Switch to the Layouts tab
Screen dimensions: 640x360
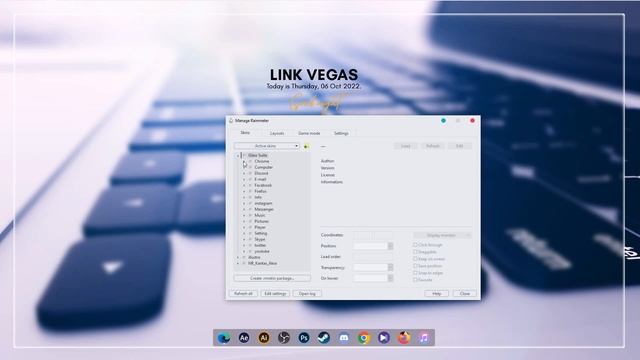(277, 133)
